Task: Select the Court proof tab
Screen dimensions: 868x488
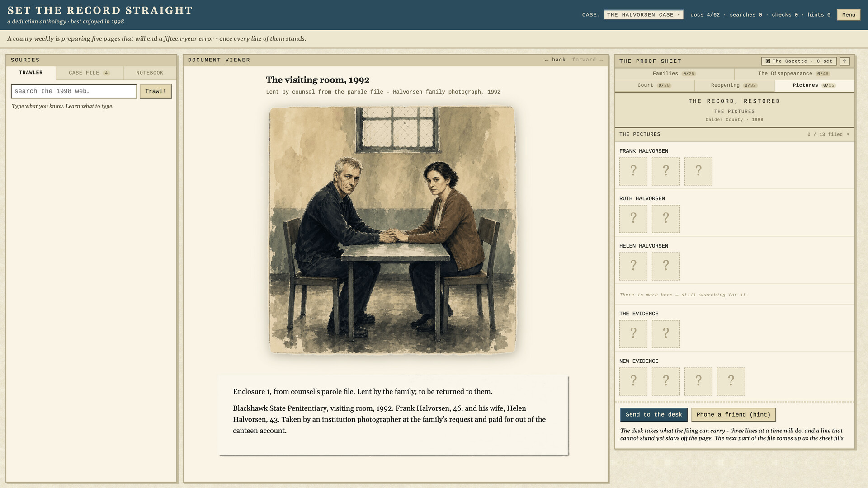Action: (x=654, y=85)
